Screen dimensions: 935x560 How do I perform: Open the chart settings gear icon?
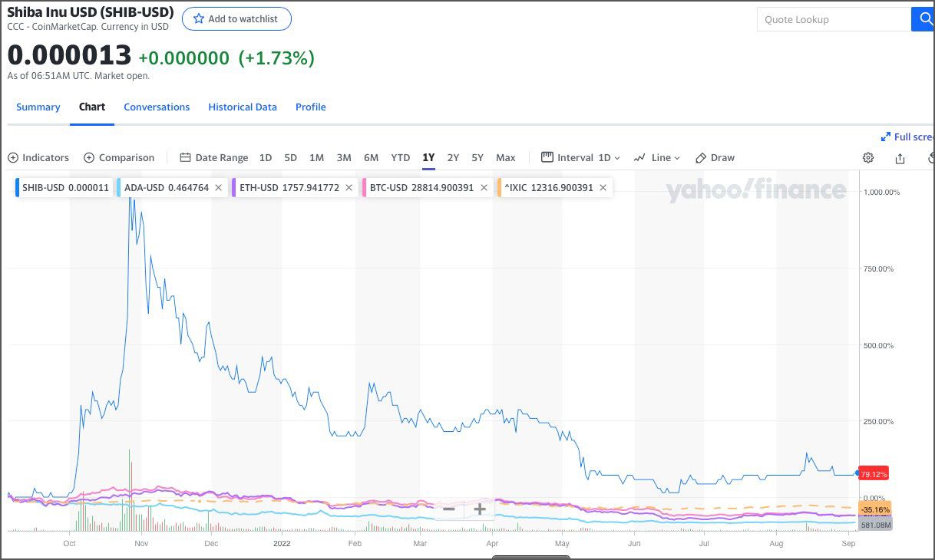(868, 157)
